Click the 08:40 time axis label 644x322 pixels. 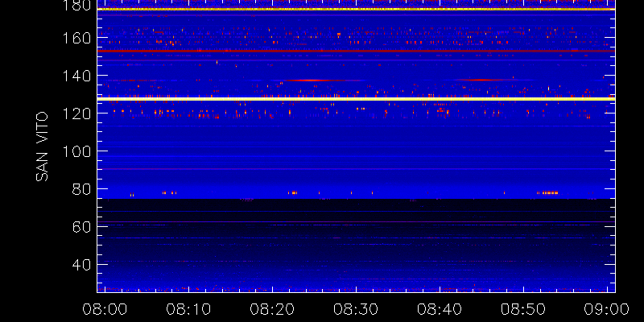coord(440,309)
